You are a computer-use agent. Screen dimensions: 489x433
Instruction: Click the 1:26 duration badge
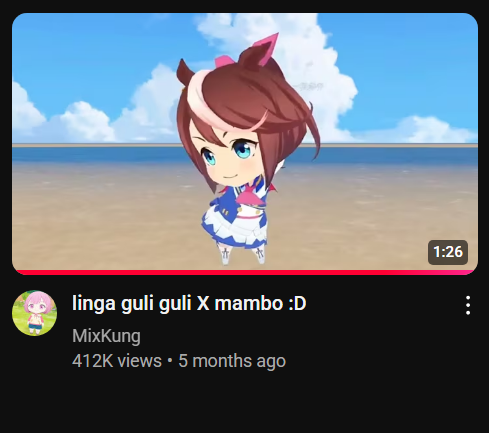[448, 252]
